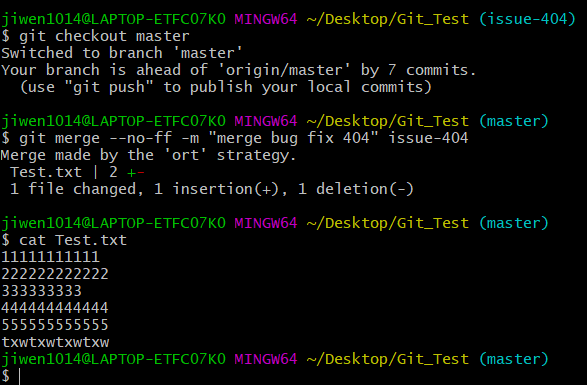Click the 333333333 output line
The height and width of the screenshot is (385, 587).
click(42, 291)
